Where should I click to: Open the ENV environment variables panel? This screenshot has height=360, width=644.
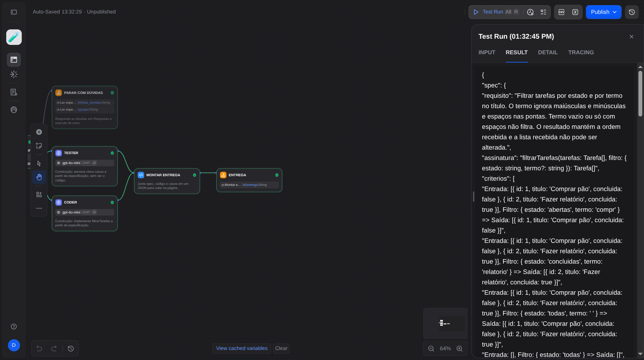pos(561,12)
